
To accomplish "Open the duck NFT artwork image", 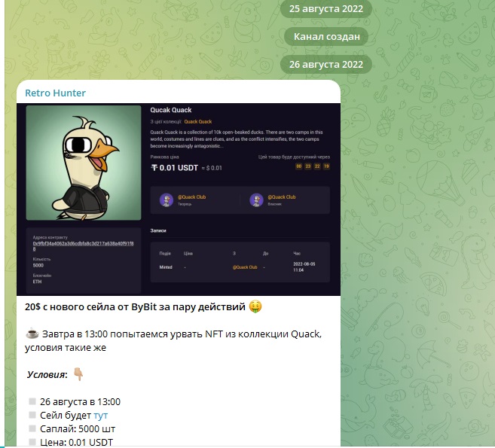I will 84,163.
